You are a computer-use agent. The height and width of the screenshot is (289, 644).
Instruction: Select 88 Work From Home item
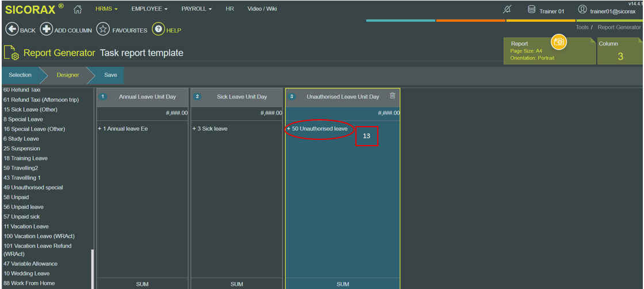coord(29,283)
